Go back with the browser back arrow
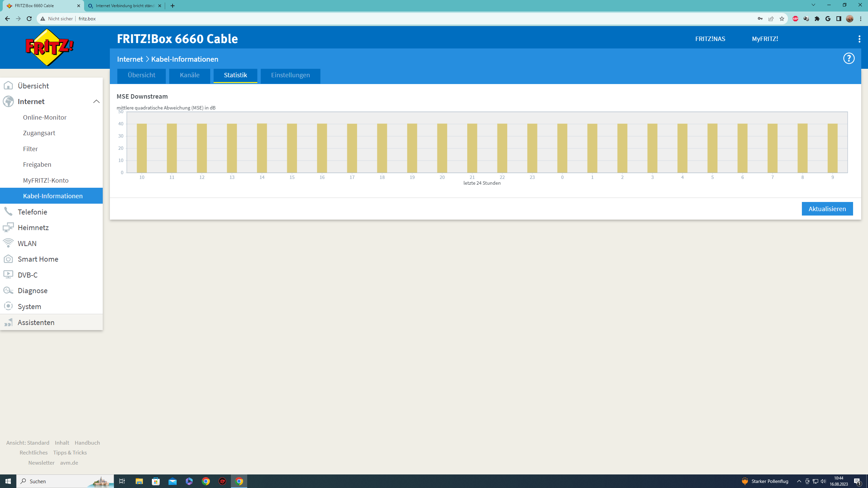This screenshot has height=488, width=868. [7, 19]
